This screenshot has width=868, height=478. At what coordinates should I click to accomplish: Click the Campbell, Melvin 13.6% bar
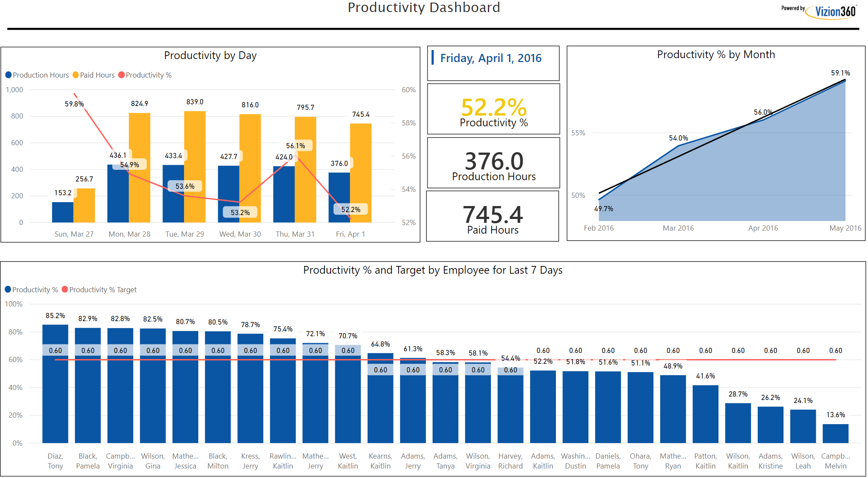[x=835, y=433]
